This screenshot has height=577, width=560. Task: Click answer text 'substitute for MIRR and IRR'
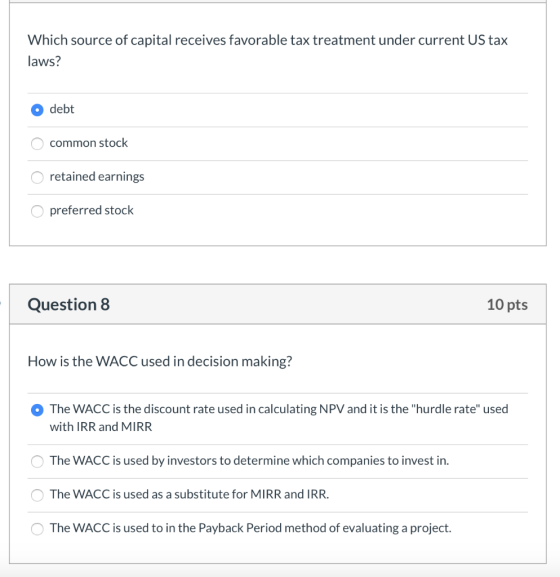[189, 494]
